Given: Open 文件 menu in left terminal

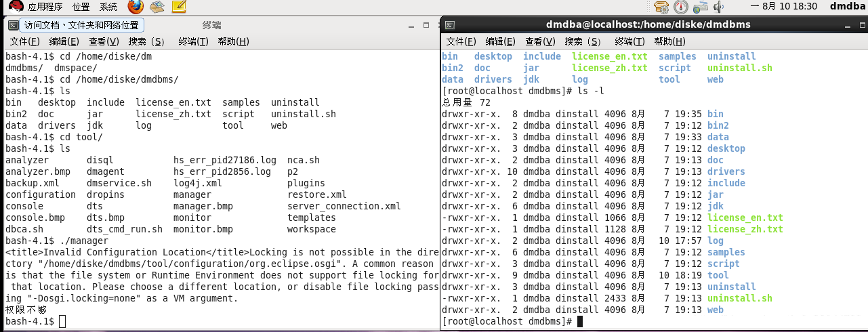Looking at the screenshot, I should point(24,42).
